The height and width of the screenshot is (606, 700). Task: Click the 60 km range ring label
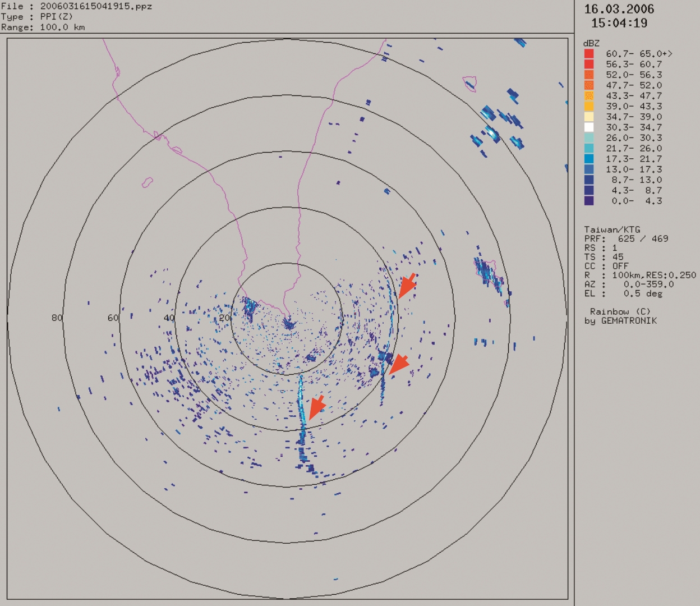pyautogui.click(x=113, y=318)
